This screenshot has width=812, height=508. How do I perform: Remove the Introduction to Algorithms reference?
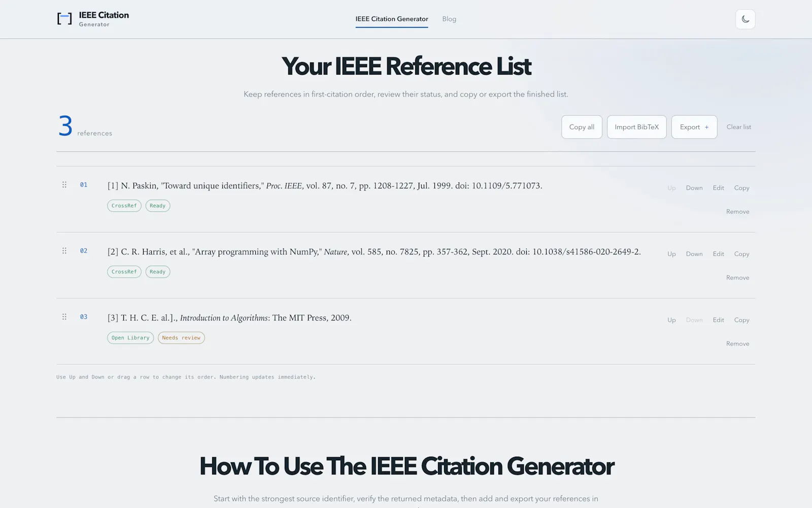pos(737,344)
